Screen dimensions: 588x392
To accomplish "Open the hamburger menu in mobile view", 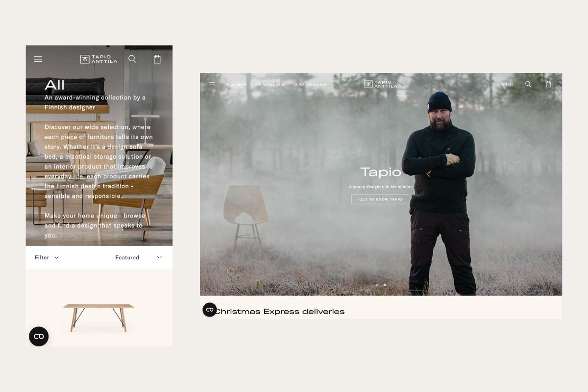I will 38,59.
